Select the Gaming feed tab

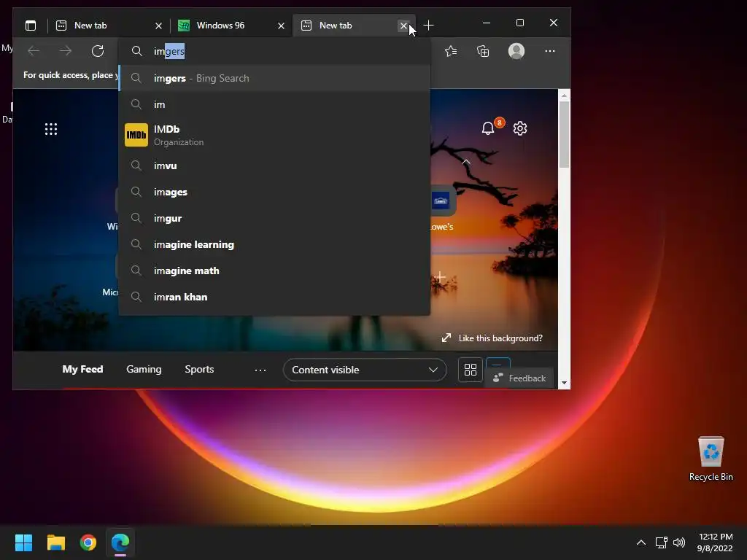pyautogui.click(x=144, y=370)
